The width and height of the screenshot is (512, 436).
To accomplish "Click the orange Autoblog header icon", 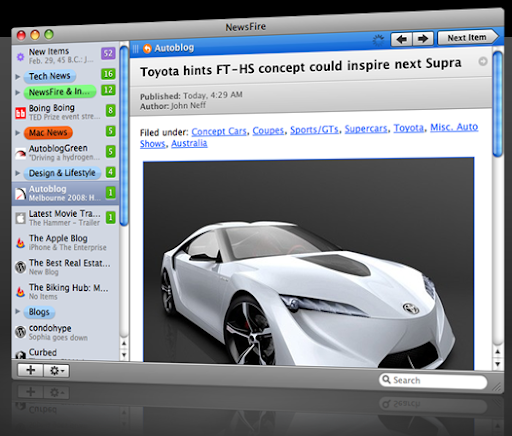I will (x=147, y=49).
